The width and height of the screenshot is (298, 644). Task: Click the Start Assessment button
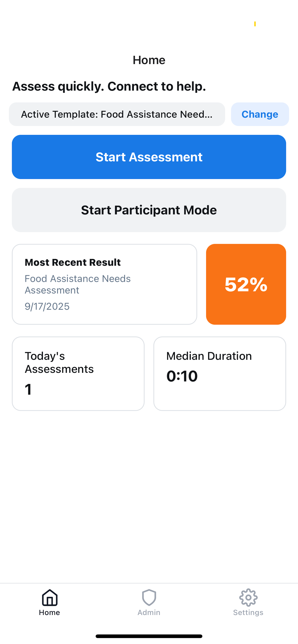149,157
